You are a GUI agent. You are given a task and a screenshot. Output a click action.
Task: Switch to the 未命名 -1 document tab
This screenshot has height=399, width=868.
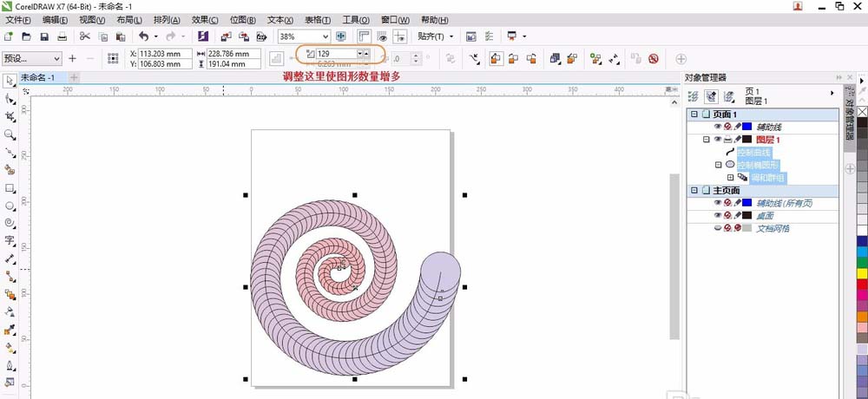[39, 77]
